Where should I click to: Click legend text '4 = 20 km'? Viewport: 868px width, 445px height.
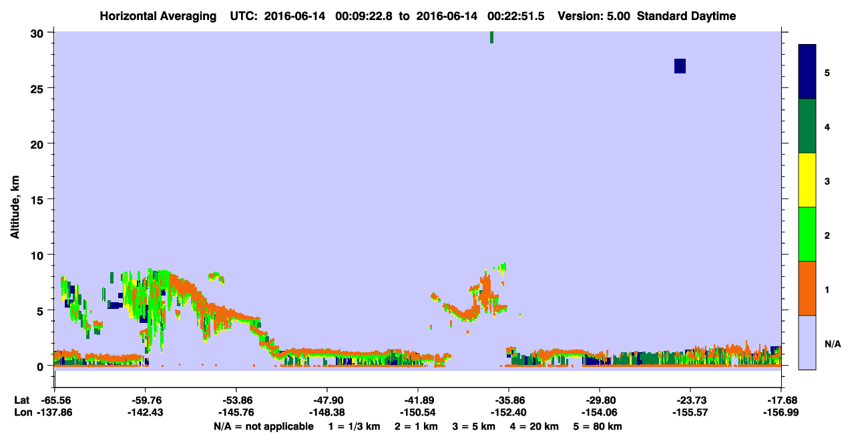(x=535, y=426)
